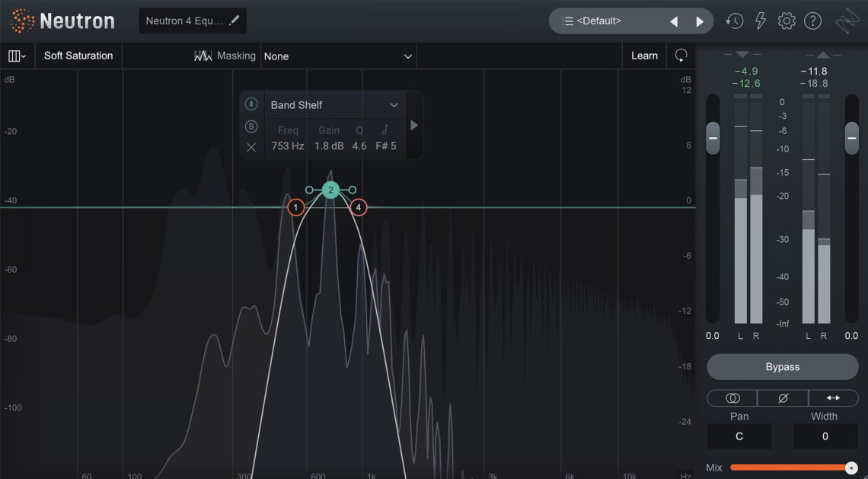
Task: Open Neutron preferences via the gear icon
Action: [x=786, y=21]
